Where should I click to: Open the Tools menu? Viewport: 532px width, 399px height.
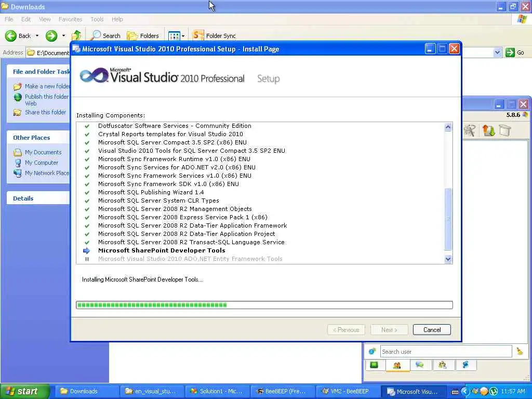[97, 19]
